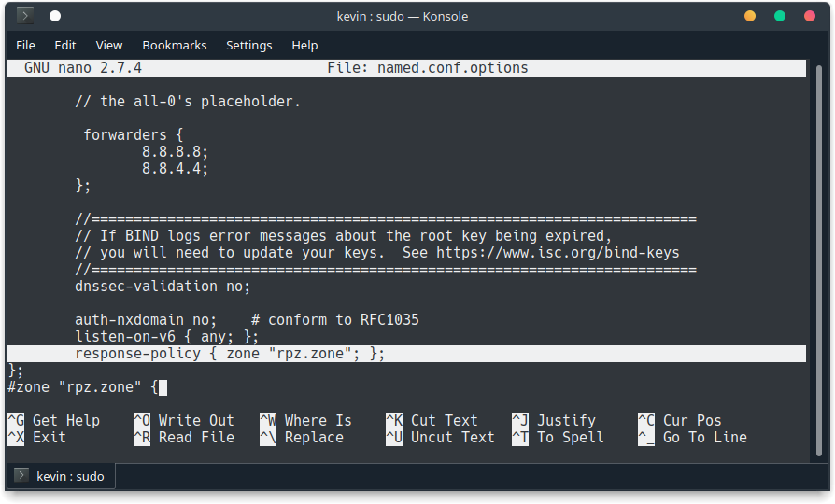The width and height of the screenshot is (835, 504).
Task: Click the 'auth-nxdomain no;' text
Action: click(x=146, y=320)
